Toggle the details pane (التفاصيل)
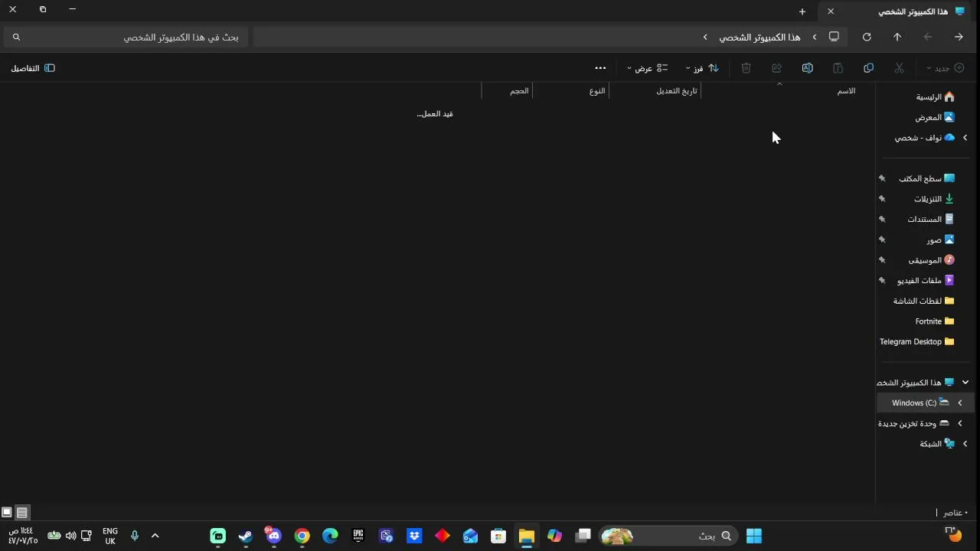Screen dimensions: 980x551 [x=33, y=68]
